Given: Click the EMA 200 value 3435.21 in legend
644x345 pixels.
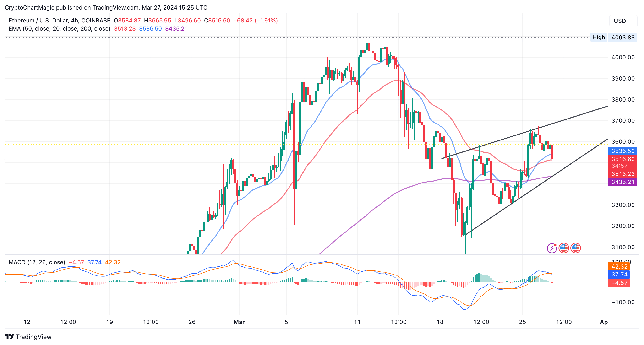Looking at the screenshot, I should point(176,29).
